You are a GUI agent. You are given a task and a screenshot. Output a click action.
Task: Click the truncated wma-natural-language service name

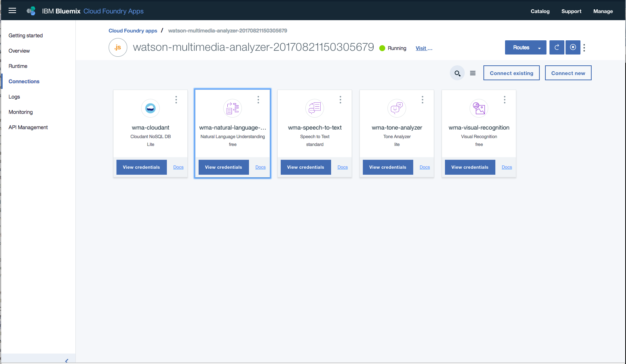click(233, 128)
